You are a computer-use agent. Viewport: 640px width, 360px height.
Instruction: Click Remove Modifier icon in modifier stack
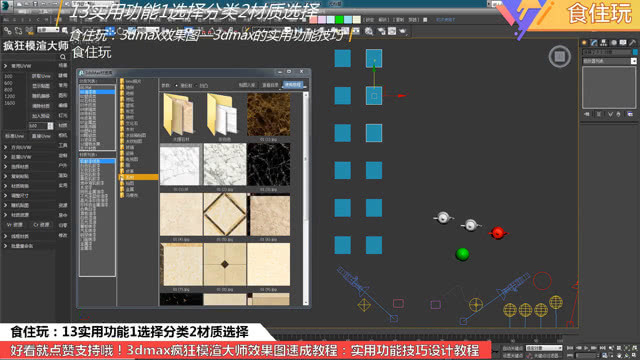click(x=619, y=114)
